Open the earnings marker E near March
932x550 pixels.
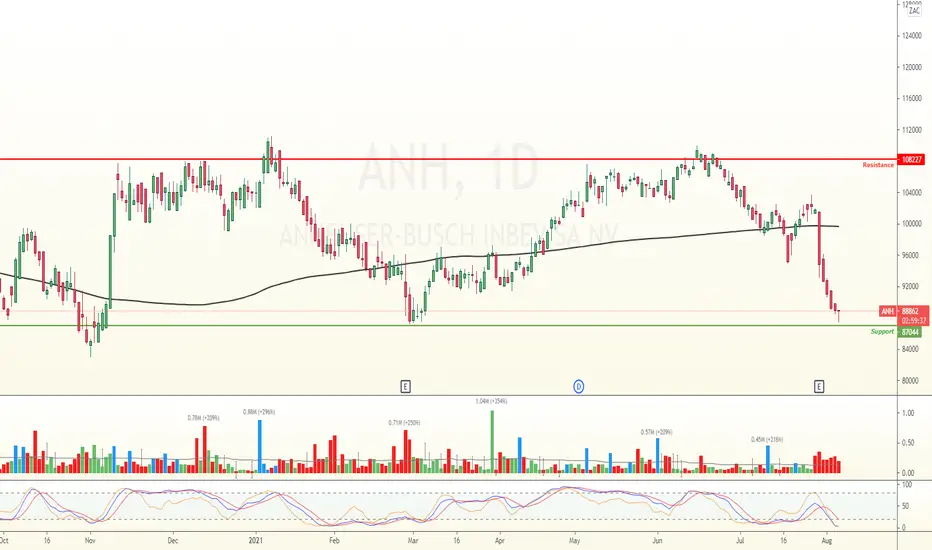pos(405,387)
